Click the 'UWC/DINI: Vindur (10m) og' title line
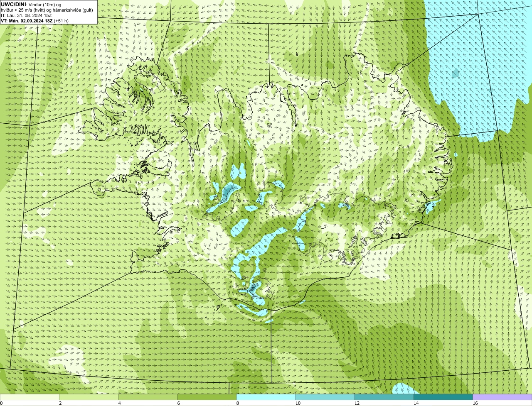532x406 pixels. (31, 4)
